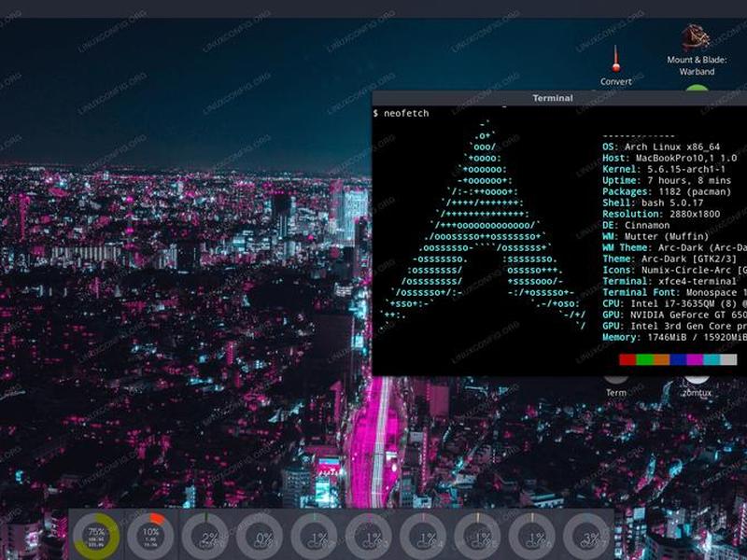This screenshot has height=560, width=747.
Task: Launch the Mount & Blade: Warband desktop icon
Action: click(695, 37)
